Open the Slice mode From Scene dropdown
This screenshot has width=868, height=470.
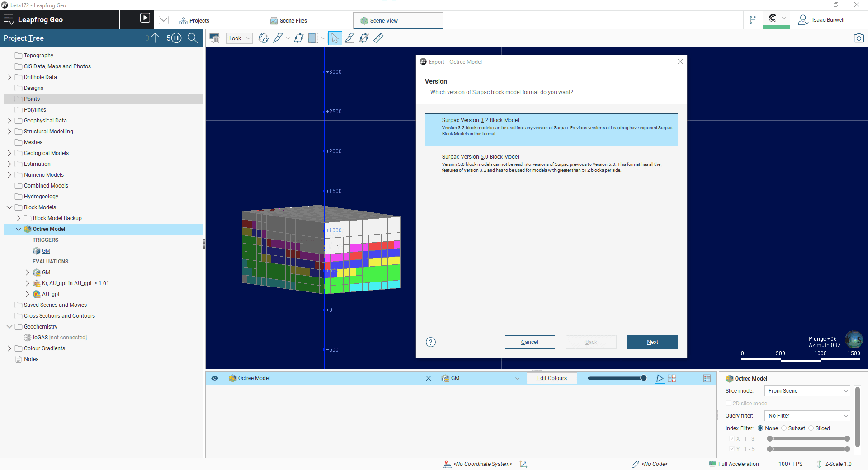[x=807, y=391]
